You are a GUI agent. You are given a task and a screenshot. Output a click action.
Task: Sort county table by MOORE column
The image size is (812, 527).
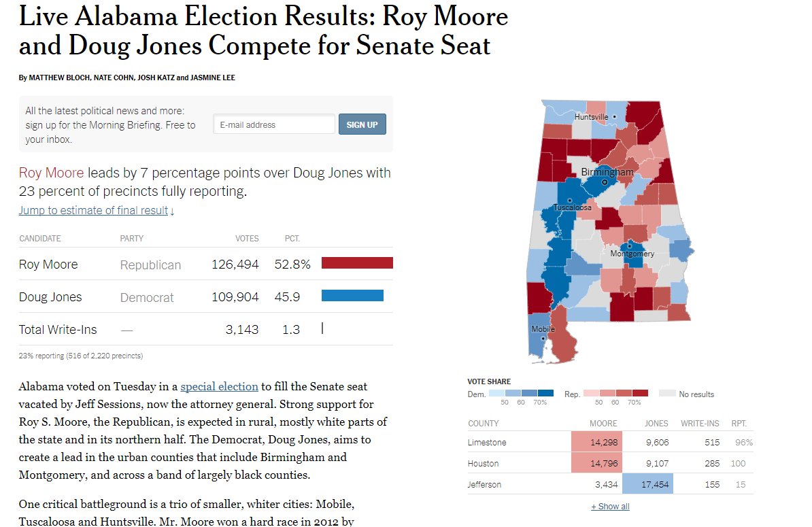(x=603, y=424)
